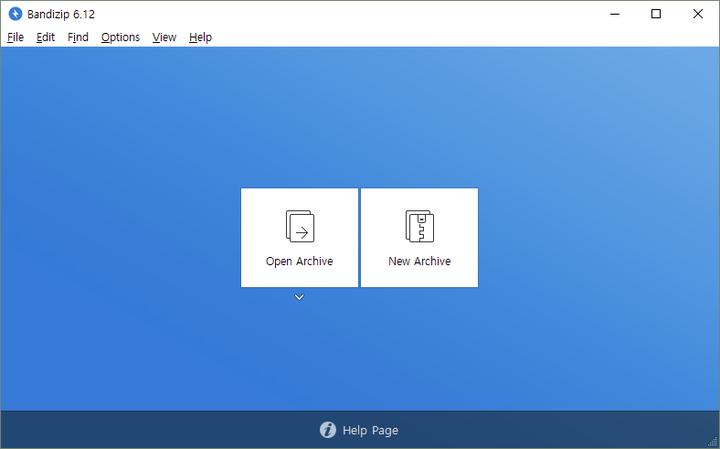Open the Options menu
Image resolution: width=720 pixels, height=449 pixels.
[x=120, y=37]
